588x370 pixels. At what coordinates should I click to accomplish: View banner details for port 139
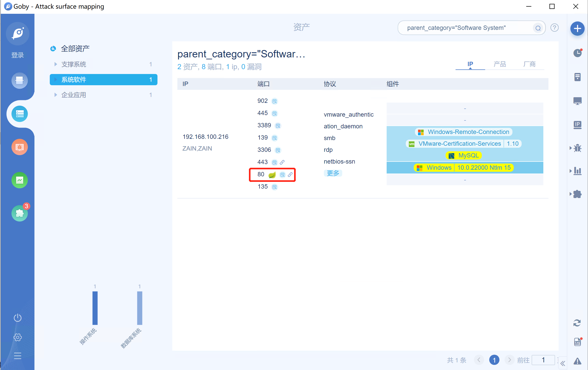click(x=275, y=138)
